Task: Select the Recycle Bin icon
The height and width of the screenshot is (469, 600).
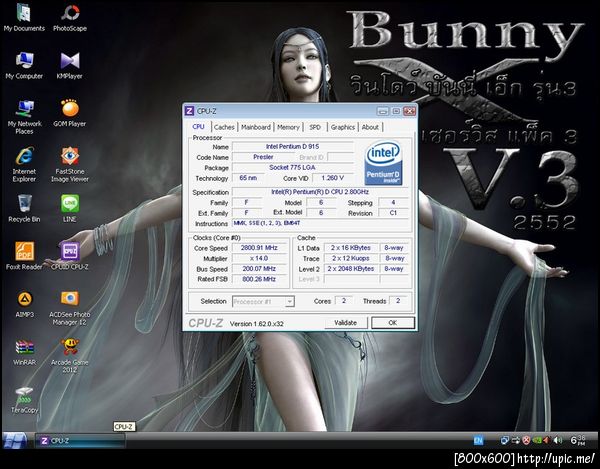Action: click(x=24, y=208)
